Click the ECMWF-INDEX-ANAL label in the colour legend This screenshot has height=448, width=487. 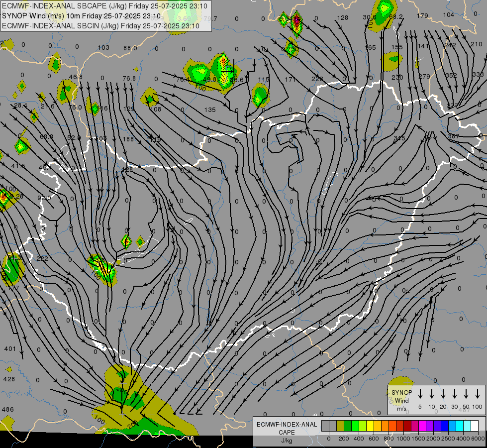coord(287,425)
